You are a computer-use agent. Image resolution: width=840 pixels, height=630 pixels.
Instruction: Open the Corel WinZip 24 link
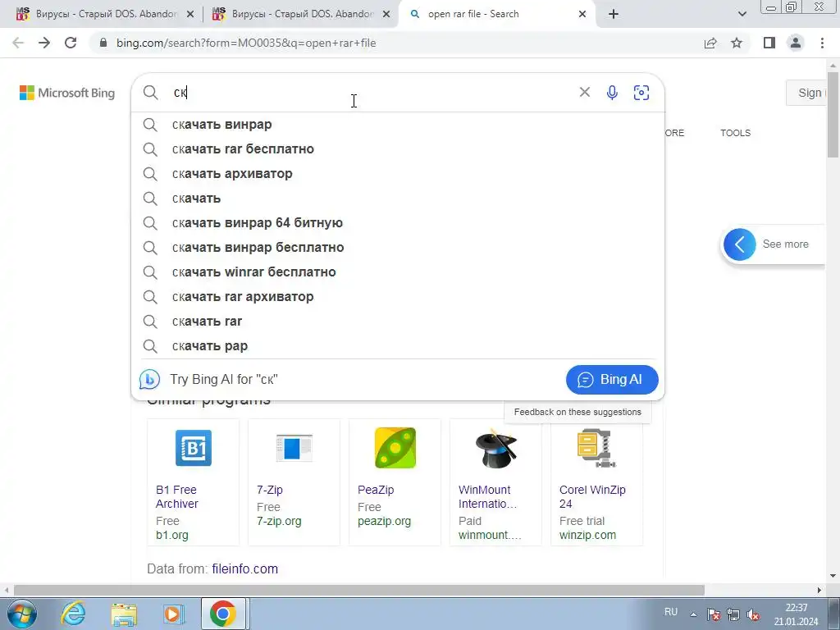(592, 496)
